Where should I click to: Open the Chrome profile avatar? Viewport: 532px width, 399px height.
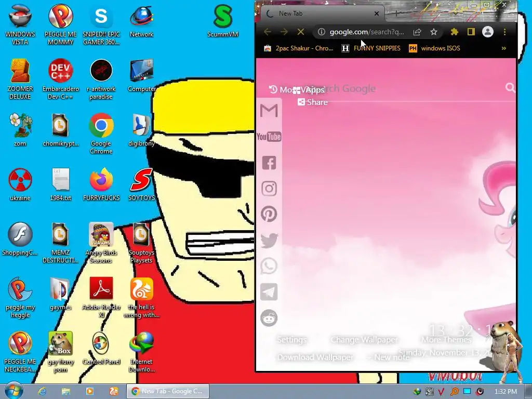[487, 32]
